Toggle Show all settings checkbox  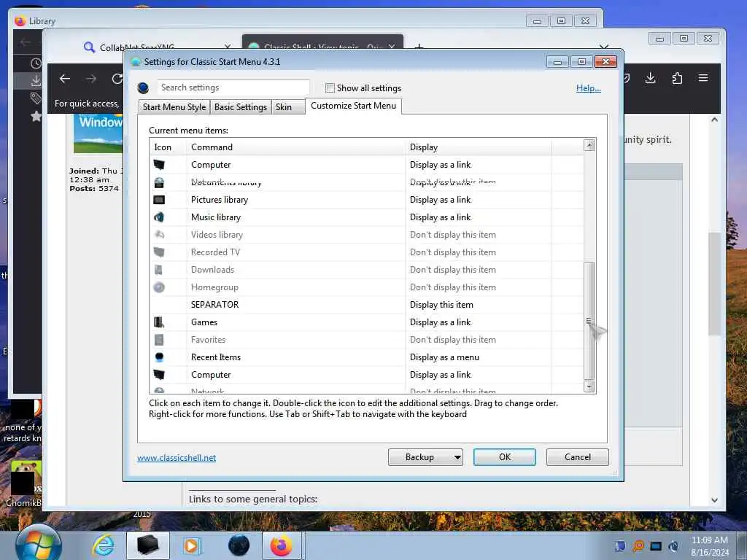[330, 88]
